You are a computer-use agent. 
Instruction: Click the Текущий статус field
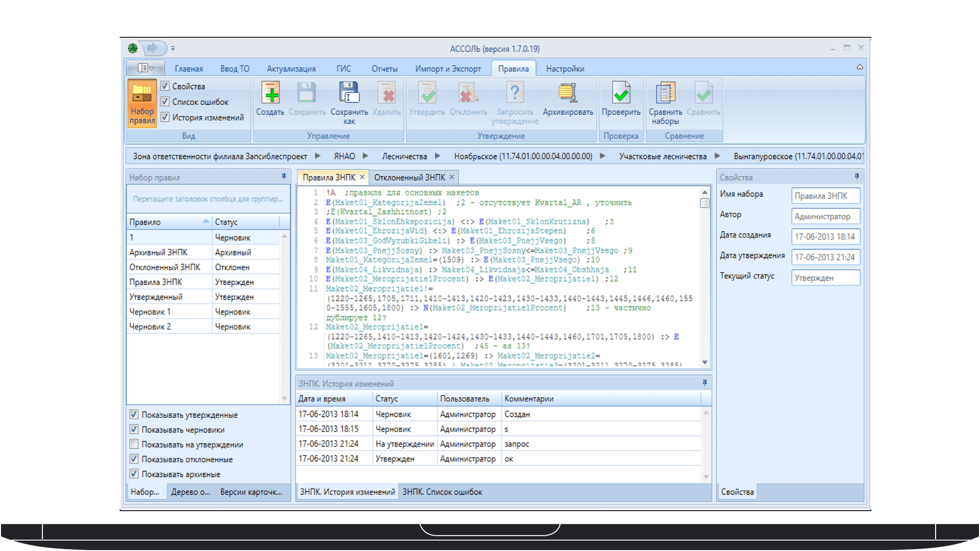pos(825,277)
